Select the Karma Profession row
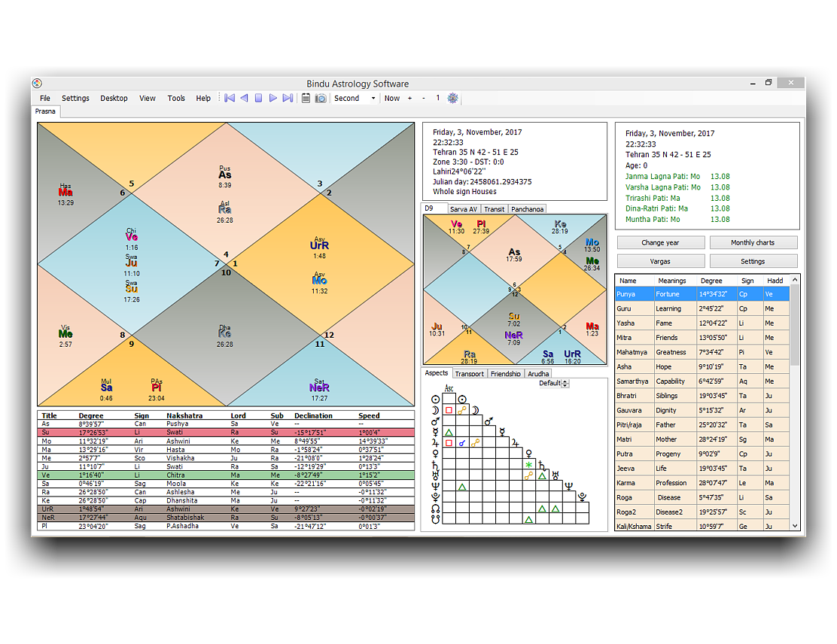 [702, 483]
